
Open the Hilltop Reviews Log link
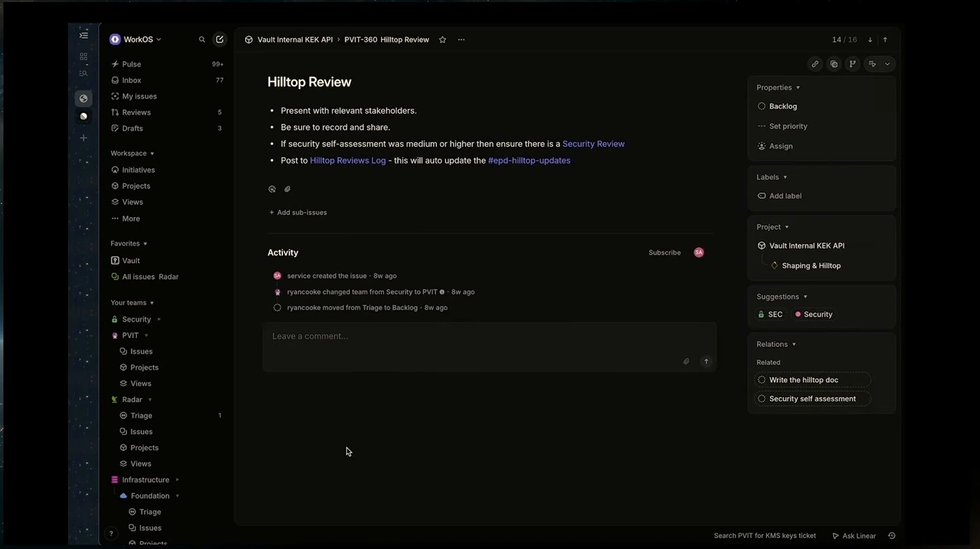[348, 161]
